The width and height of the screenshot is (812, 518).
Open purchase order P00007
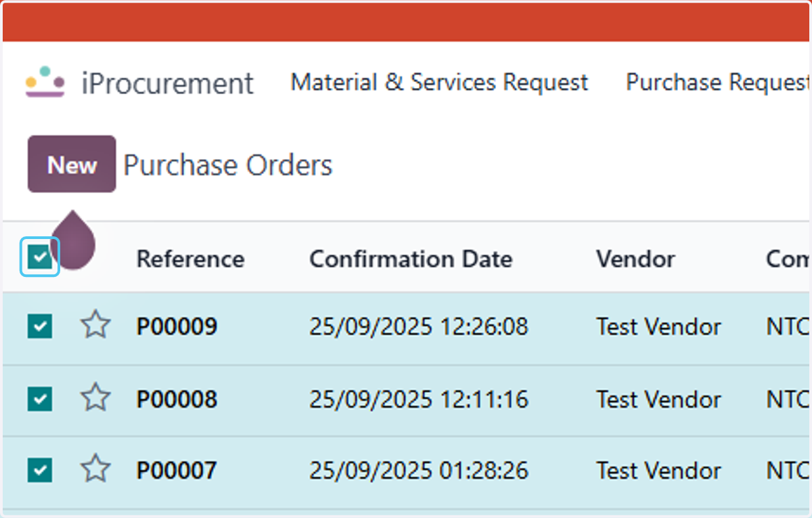tap(177, 470)
